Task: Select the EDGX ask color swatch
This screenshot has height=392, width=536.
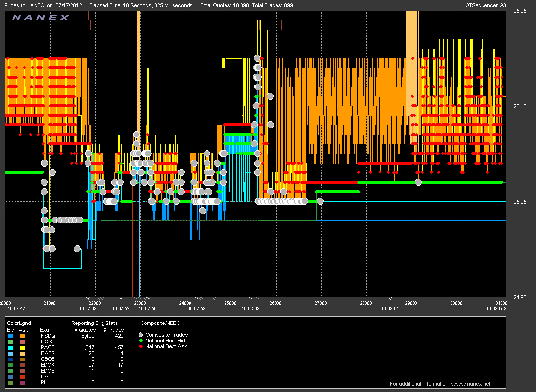Action: pos(22,365)
